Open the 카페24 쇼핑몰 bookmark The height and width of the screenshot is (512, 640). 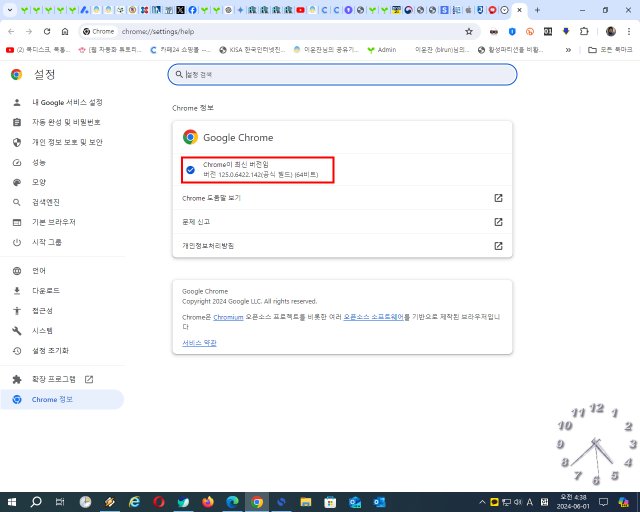pos(180,50)
